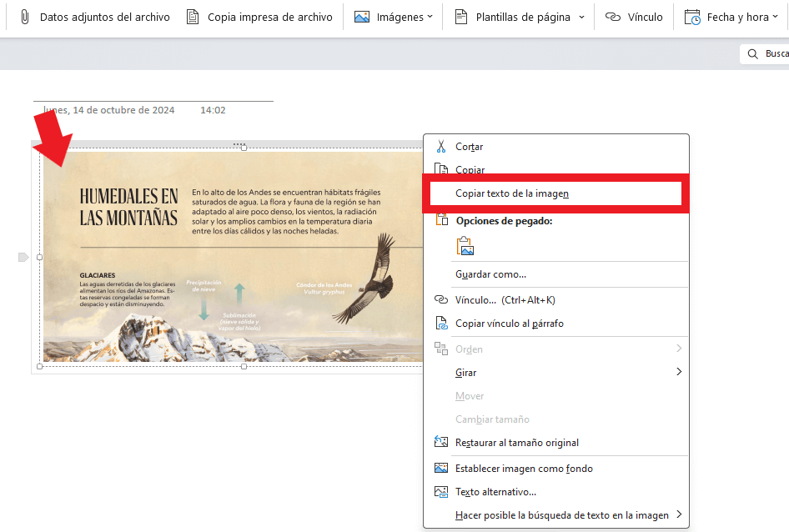Click the paragraph tag handle left of image
789x532 pixels.
tap(23, 257)
